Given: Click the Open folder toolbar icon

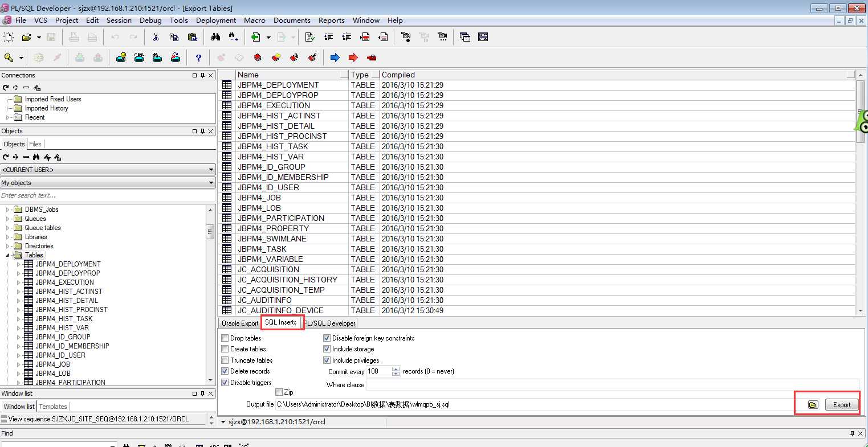Looking at the screenshot, I should (x=26, y=38).
